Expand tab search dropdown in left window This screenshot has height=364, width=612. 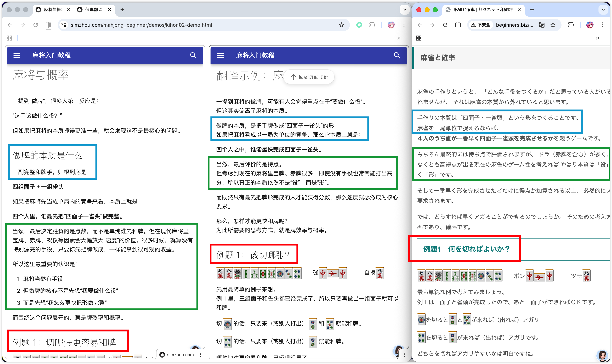click(404, 10)
